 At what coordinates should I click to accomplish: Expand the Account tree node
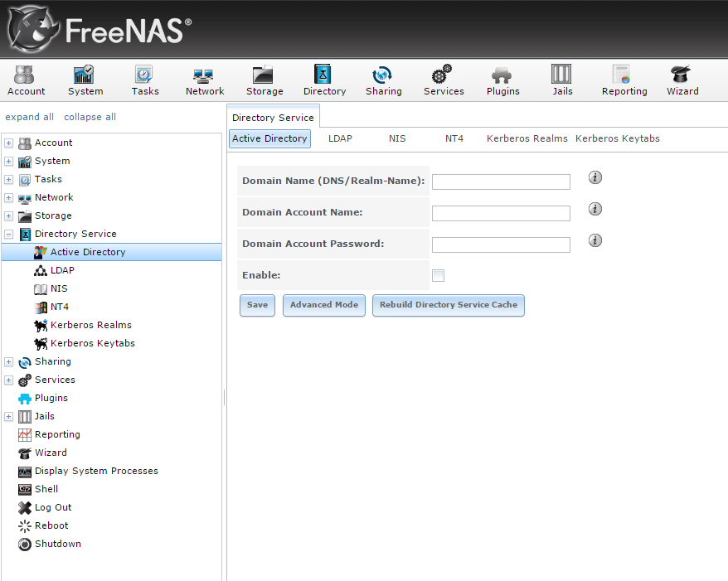(x=9, y=143)
